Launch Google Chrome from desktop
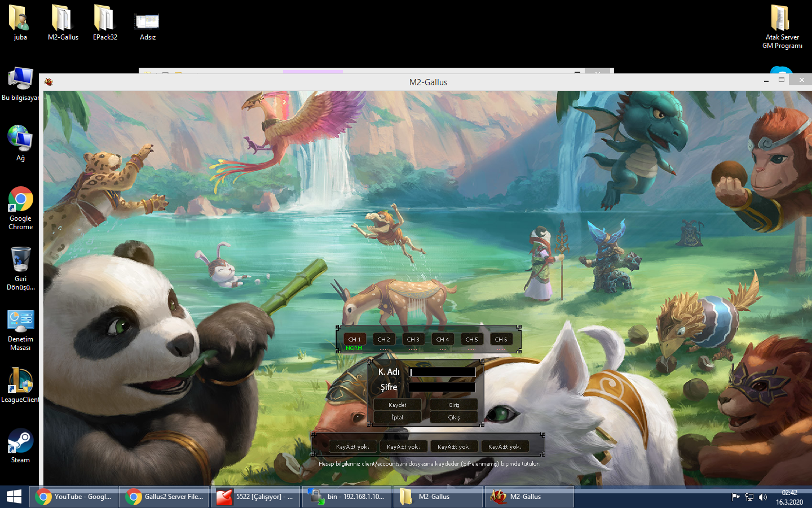This screenshot has height=508, width=812. [20, 208]
